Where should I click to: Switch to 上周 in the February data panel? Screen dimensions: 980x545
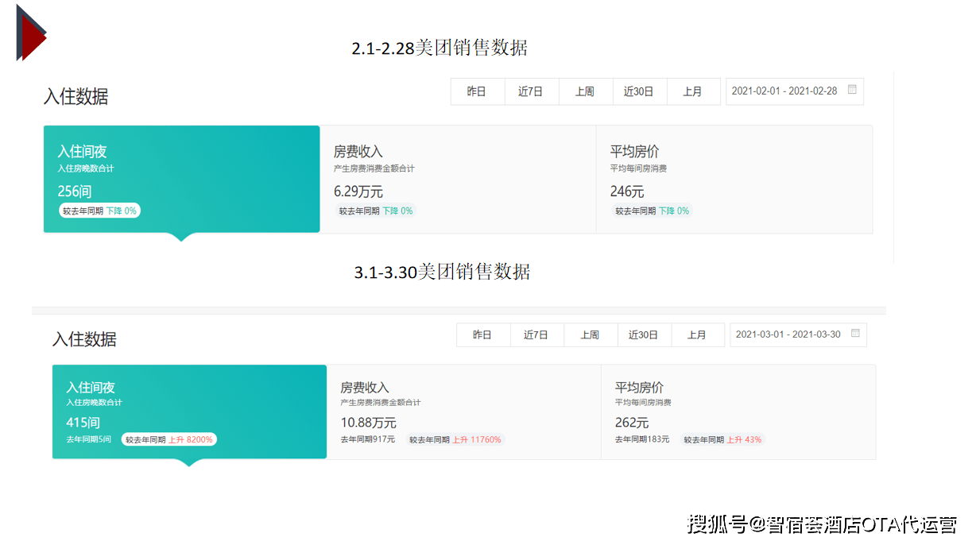coord(585,91)
